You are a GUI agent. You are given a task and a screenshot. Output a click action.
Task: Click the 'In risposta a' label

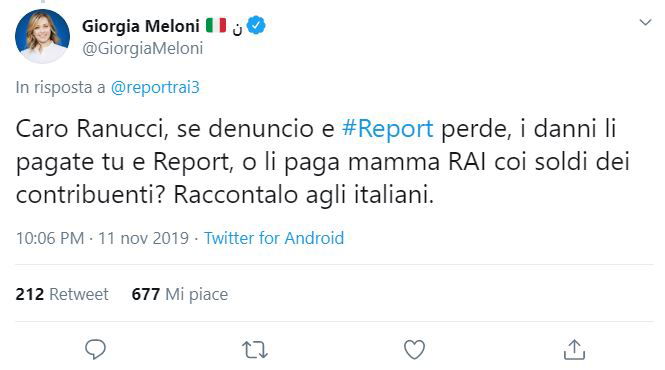(x=60, y=87)
